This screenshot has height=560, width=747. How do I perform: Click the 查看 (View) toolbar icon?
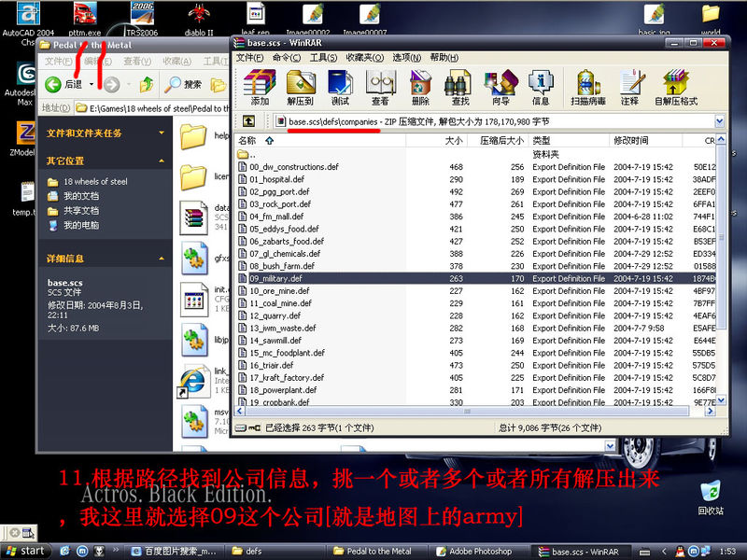tap(380, 87)
